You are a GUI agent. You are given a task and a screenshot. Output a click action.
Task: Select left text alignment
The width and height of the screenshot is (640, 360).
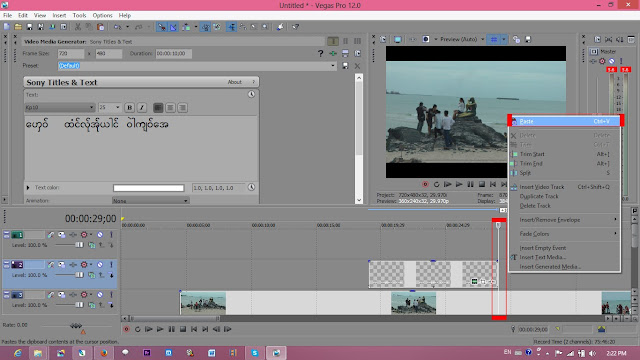coord(158,108)
